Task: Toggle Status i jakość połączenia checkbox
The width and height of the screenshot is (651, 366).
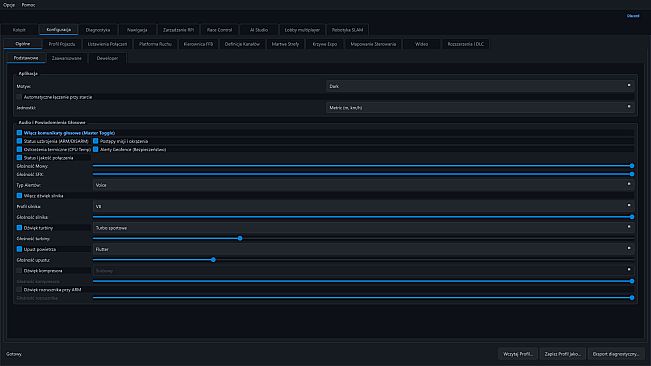Action: coord(19,158)
